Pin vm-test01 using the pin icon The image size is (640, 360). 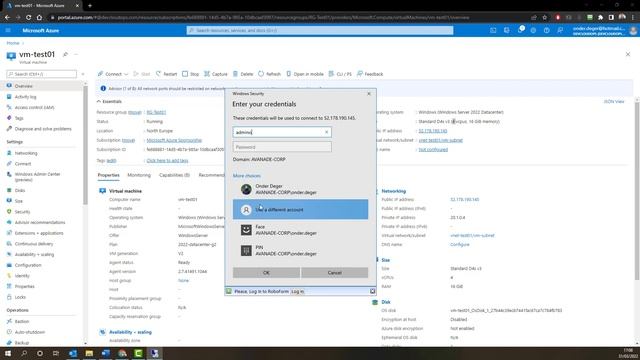[x=65, y=54]
